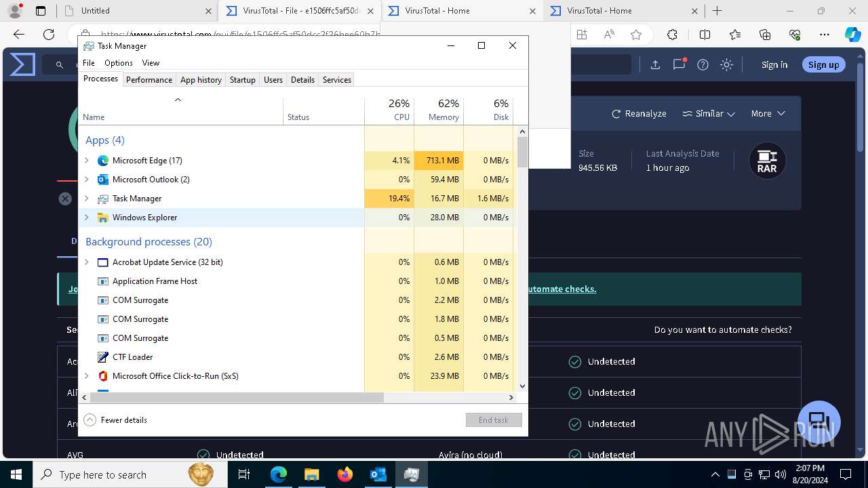Open the Windows Start menu
Image resolution: width=868 pixels, height=488 pixels.
pos(16,474)
